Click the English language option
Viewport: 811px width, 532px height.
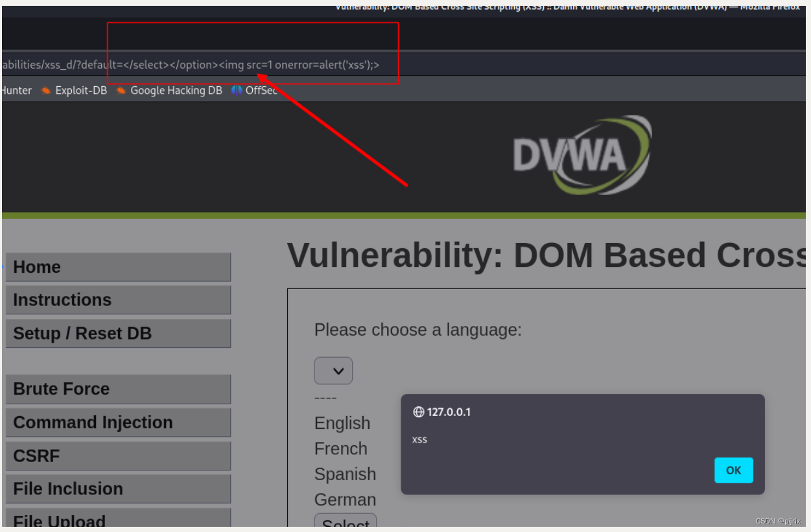(x=342, y=423)
